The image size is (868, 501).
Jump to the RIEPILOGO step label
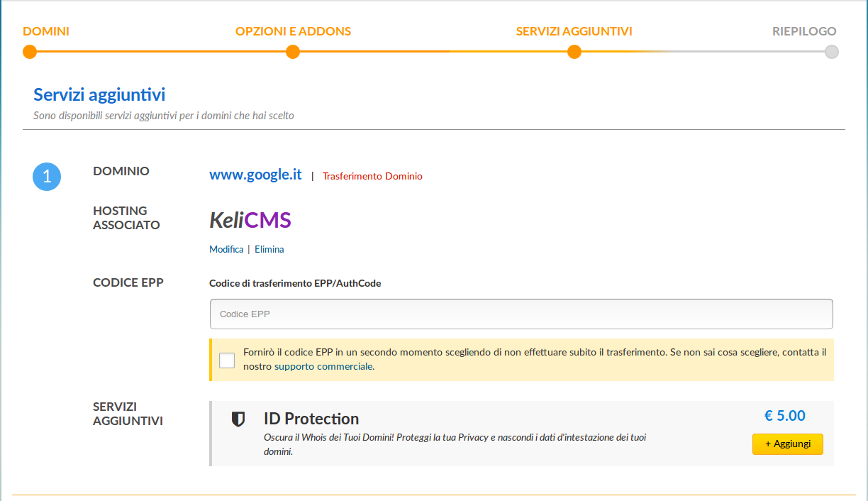coord(804,31)
